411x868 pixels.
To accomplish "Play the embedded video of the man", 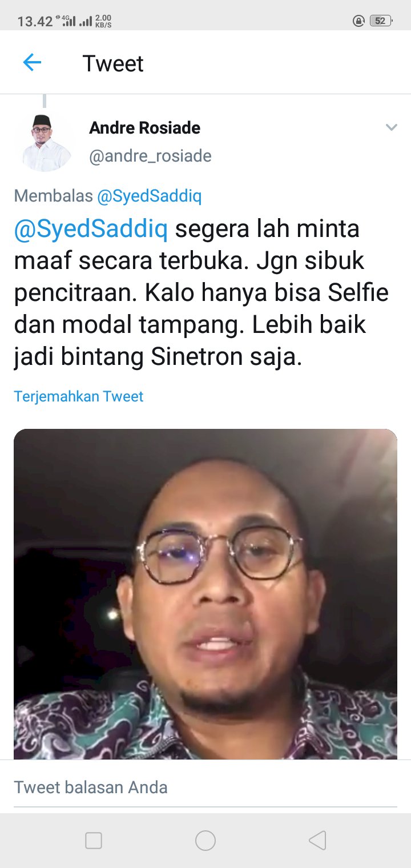I will 205,594.
